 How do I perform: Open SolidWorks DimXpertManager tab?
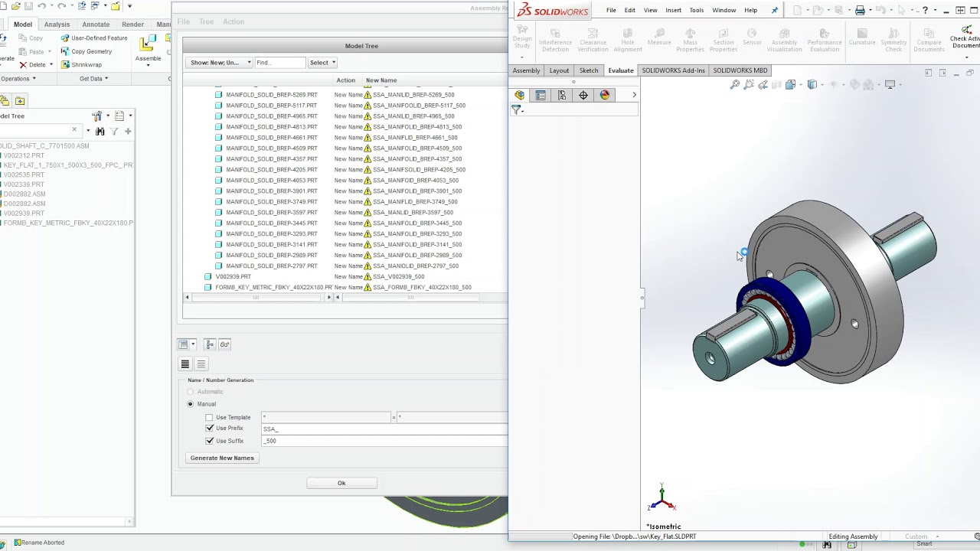click(583, 95)
